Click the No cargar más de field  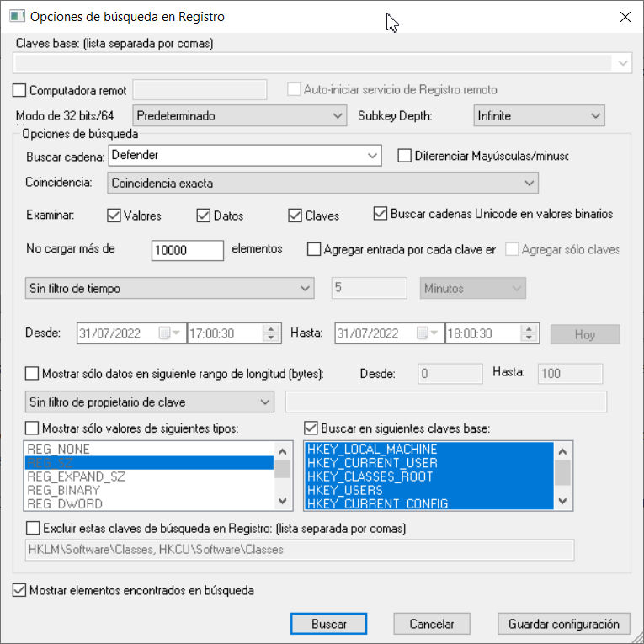pyautogui.click(x=187, y=250)
